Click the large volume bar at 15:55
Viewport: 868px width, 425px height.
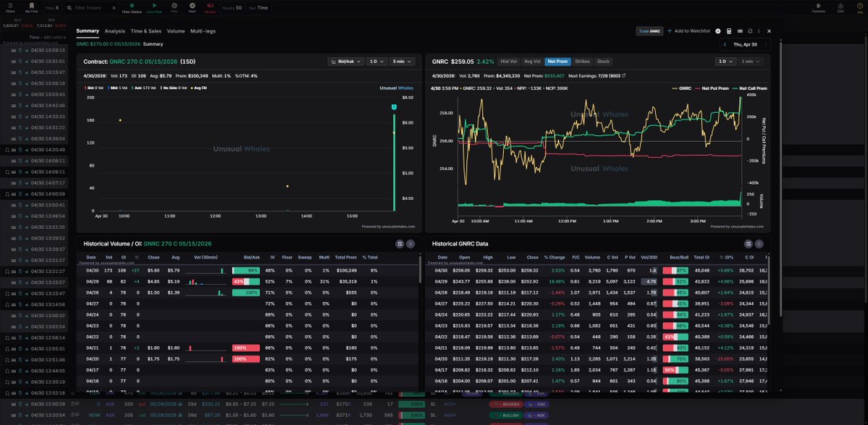click(394, 162)
